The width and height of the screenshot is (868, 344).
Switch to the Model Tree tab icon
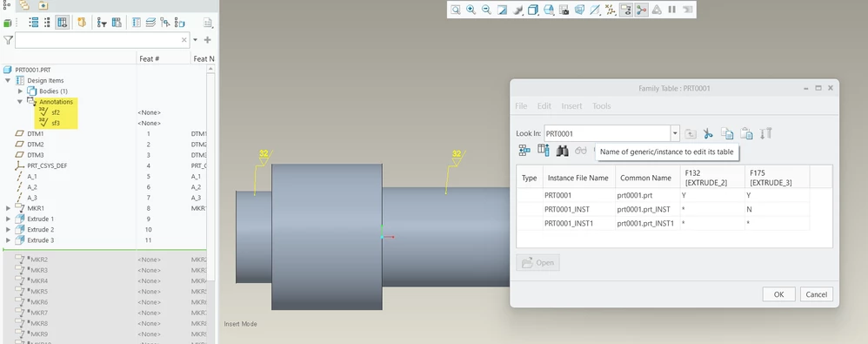pyautogui.click(x=7, y=5)
